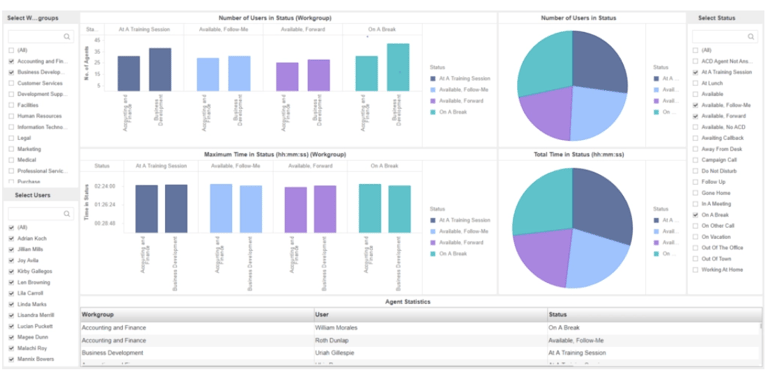The height and width of the screenshot is (372, 770).
Task: Select the Gone Home status checkbox
Action: pos(695,193)
